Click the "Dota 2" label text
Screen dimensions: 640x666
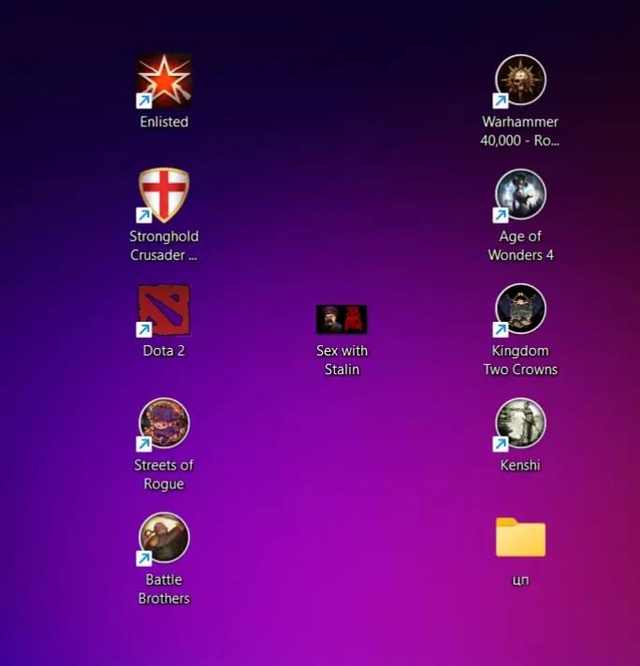click(x=164, y=351)
